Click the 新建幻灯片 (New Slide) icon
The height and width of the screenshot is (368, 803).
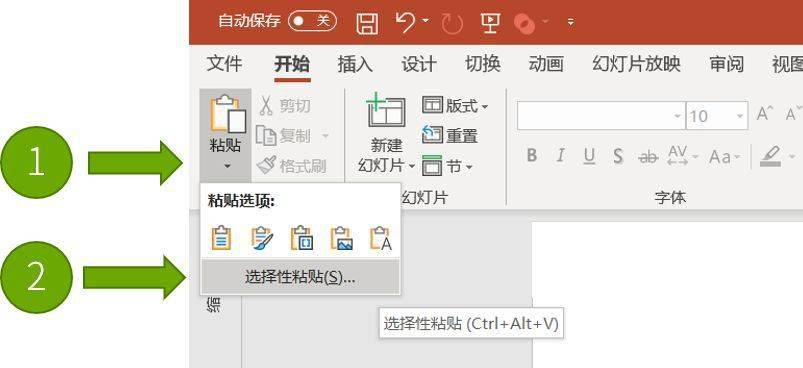386,111
